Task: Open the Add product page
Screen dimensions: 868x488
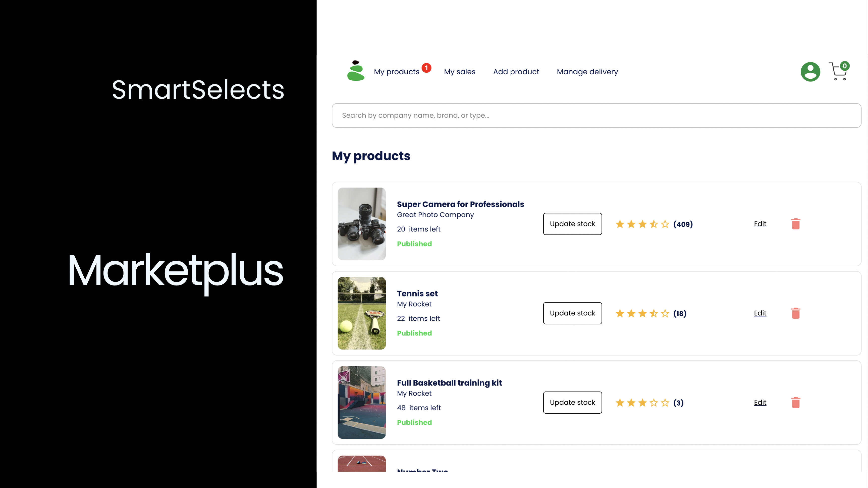Action: [x=516, y=71]
